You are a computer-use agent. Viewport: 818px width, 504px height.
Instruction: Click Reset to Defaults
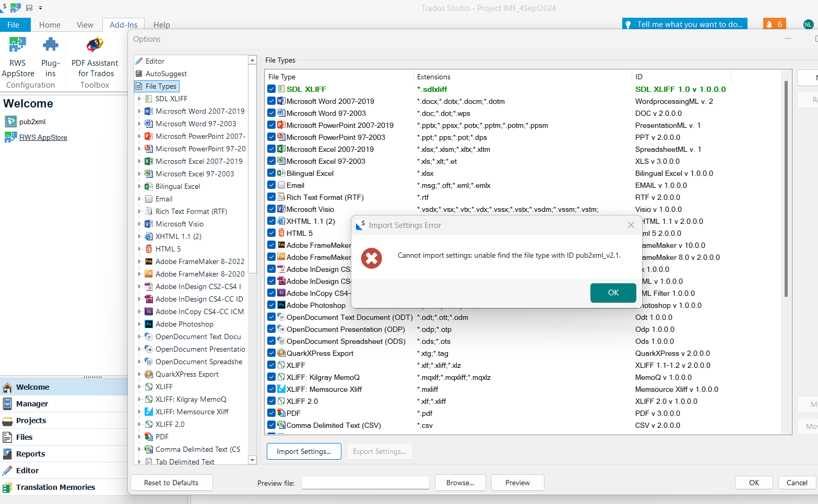point(171,483)
